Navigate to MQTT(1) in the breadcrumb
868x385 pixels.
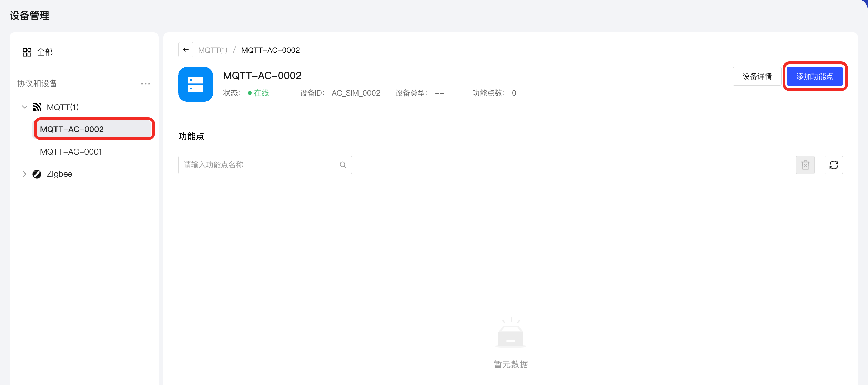pyautogui.click(x=213, y=50)
